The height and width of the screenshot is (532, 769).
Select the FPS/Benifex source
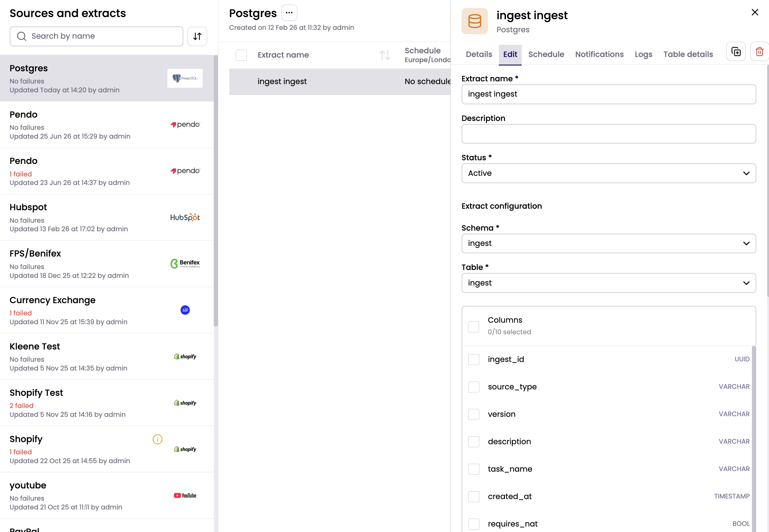(107, 264)
